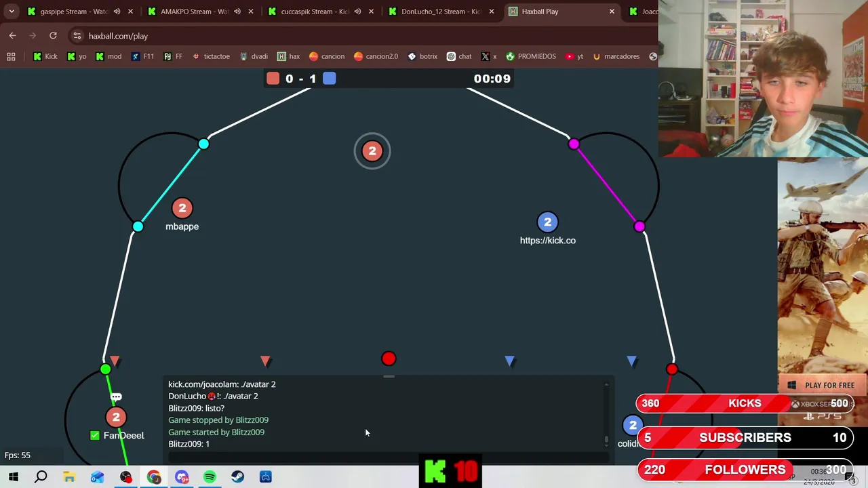Click the red team color square in scoreboard
Image resolution: width=868 pixels, height=488 pixels.
tap(273, 79)
